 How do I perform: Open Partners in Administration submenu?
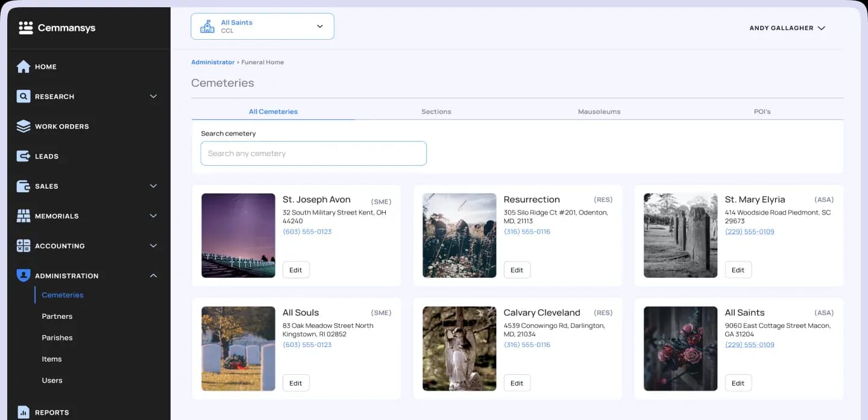click(57, 316)
